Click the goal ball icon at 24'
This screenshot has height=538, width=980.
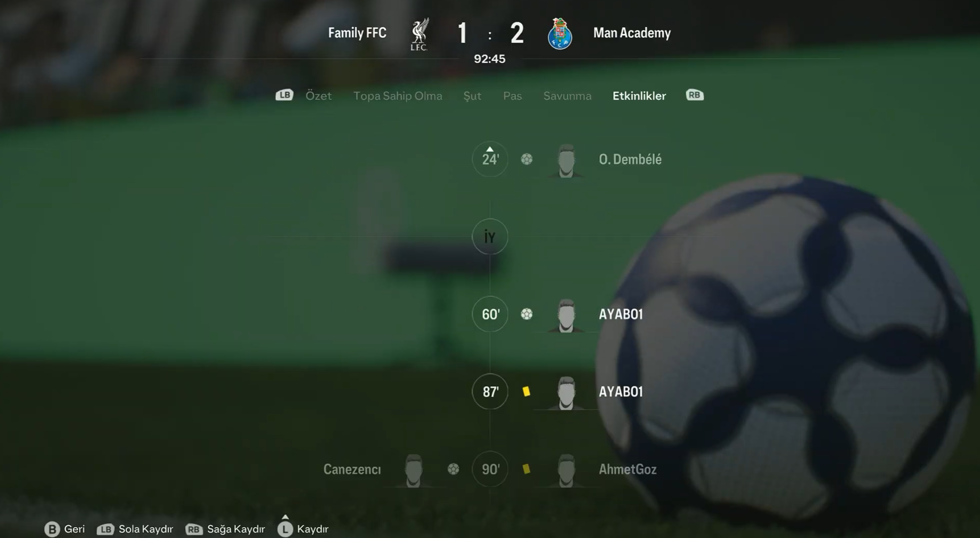pyautogui.click(x=527, y=159)
